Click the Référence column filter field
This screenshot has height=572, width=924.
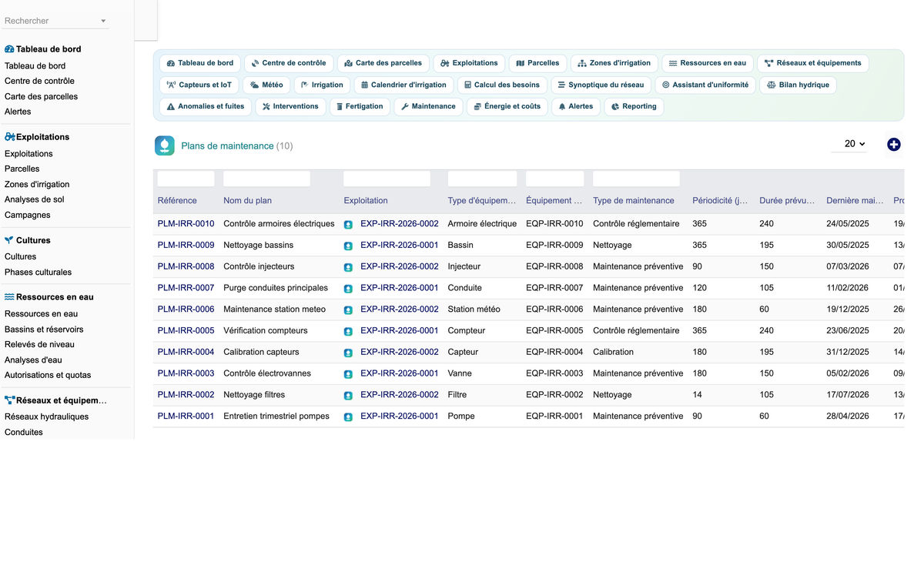[186, 179]
